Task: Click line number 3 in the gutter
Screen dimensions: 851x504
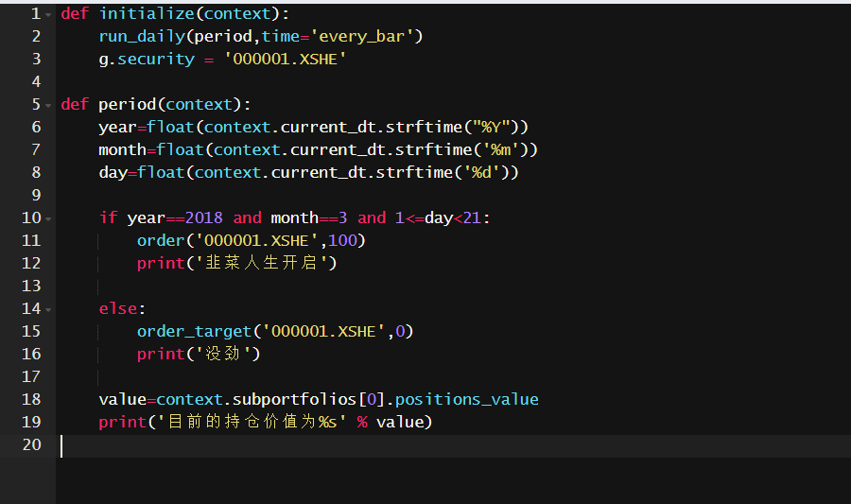Action: 36,59
